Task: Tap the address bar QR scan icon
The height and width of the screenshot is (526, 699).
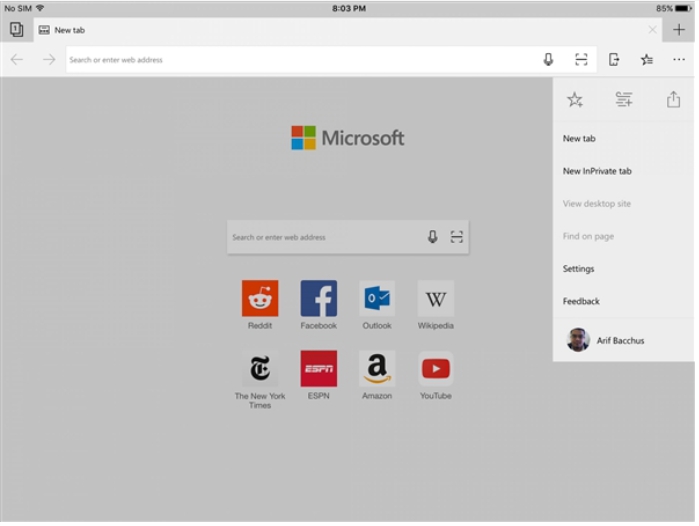Action: [581, 59]
